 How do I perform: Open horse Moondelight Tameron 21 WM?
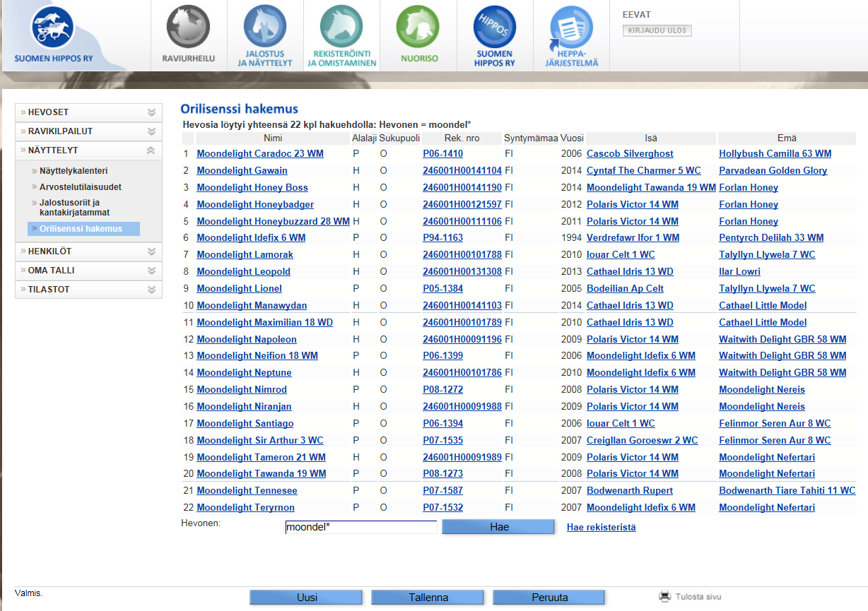pos(261,457)
